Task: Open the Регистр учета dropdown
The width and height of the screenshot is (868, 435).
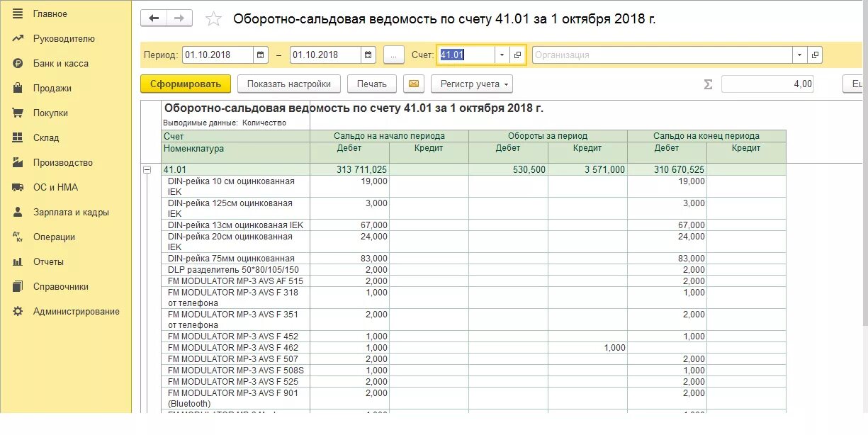Action: [471, 84]
